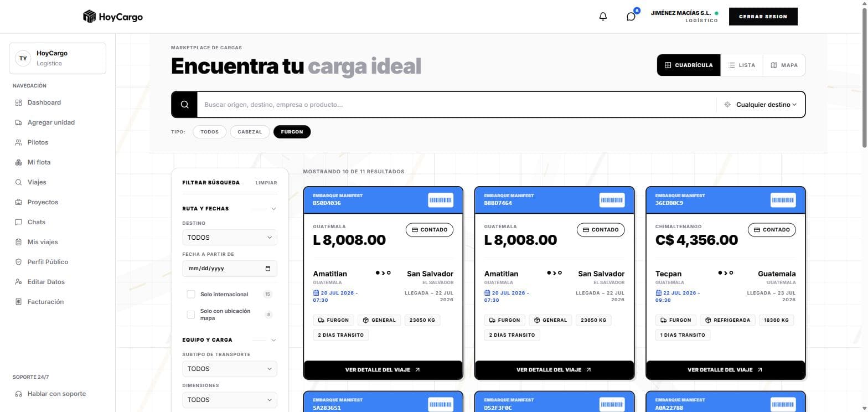Click the search input field
Viewport: 868px width, 412px height.
457,105
